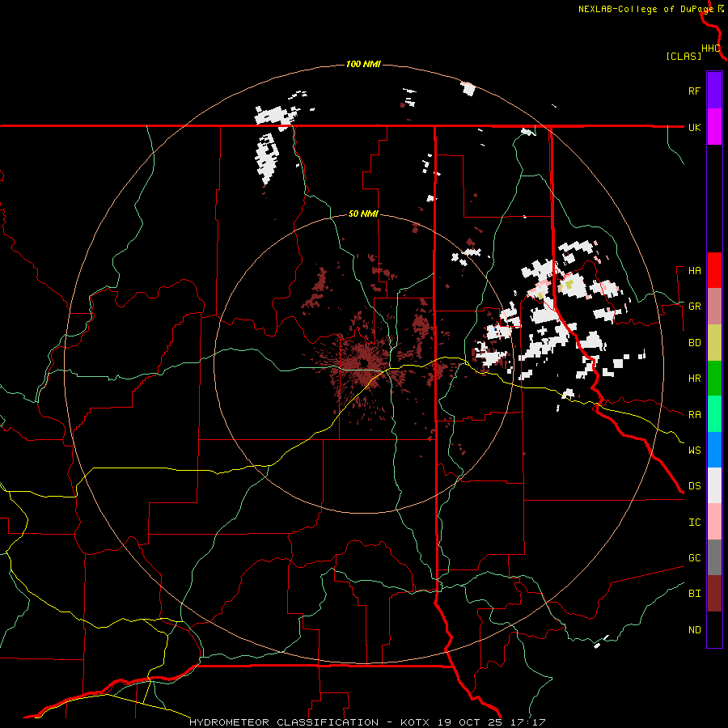Viewport: 728px width, 728px height.
Task: Click the WS legend label
Action: coord(694,451)
